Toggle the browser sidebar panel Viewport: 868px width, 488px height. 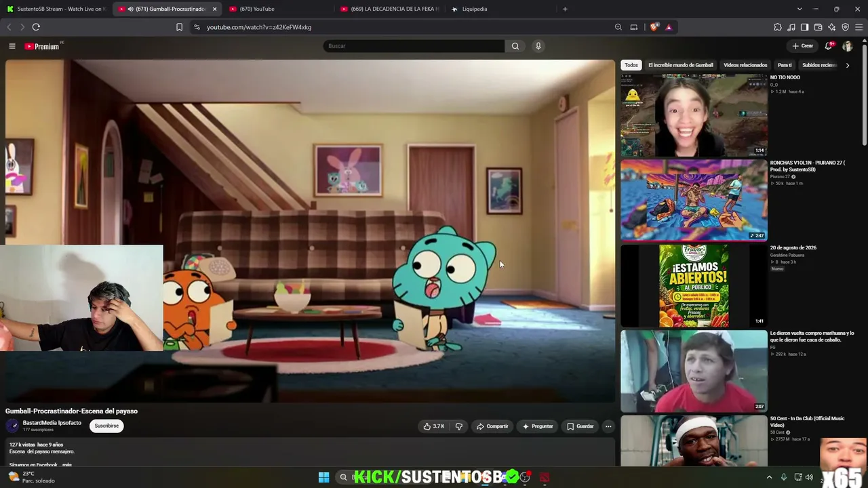coord(804,27)
